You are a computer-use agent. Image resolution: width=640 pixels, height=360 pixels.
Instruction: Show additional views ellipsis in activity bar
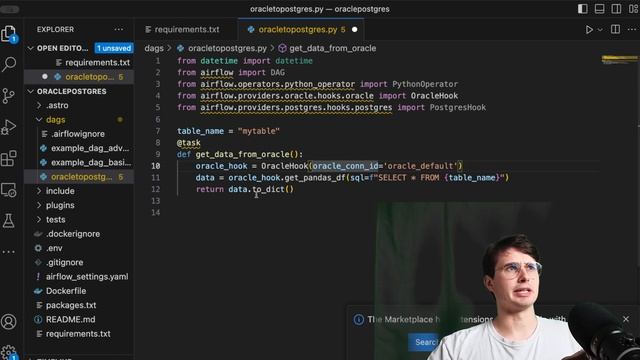pos(9,252)
